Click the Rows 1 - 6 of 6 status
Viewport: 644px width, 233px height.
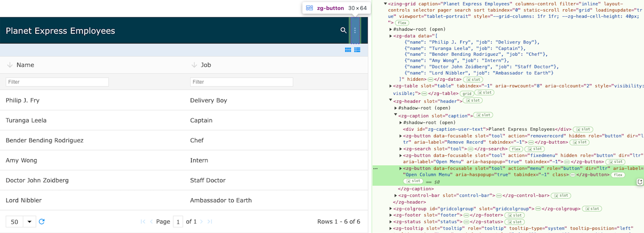pos(339,222)
